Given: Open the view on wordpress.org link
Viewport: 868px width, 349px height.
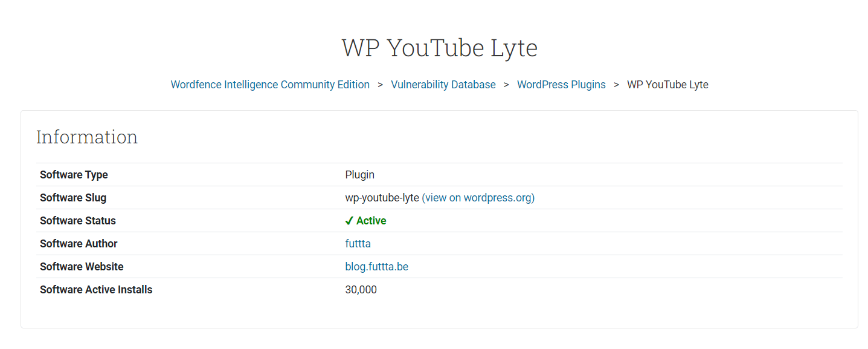Looking at the screenshot, I should click(x=478, y=197).
